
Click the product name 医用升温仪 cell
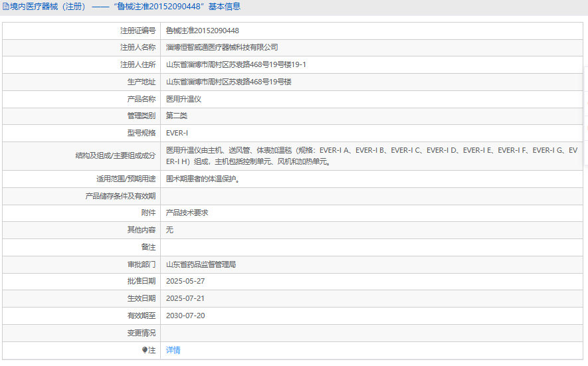[x=184, y=99]
